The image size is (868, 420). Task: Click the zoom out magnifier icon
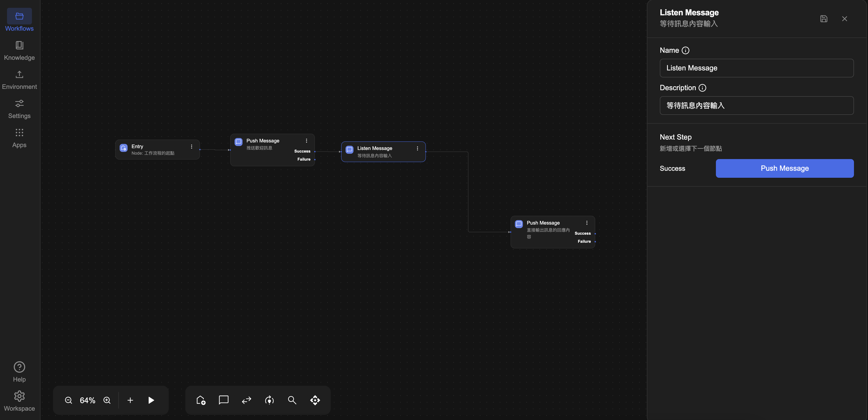point(69,400)
